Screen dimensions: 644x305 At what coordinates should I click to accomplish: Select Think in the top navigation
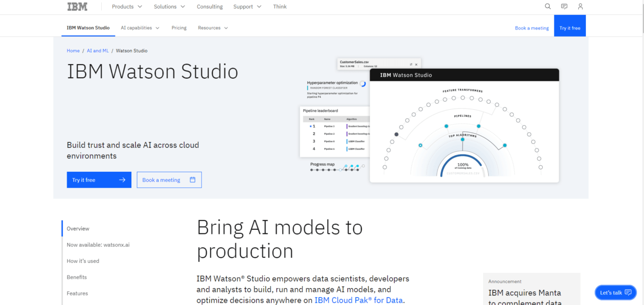click(279, 6)
